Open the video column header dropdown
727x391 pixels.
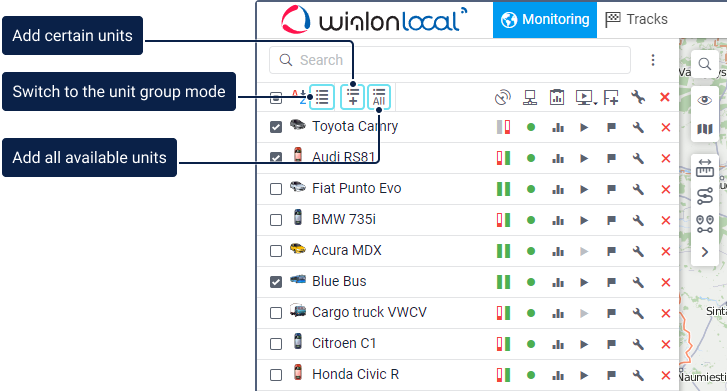pyautogui.click(x=586, y=97)
